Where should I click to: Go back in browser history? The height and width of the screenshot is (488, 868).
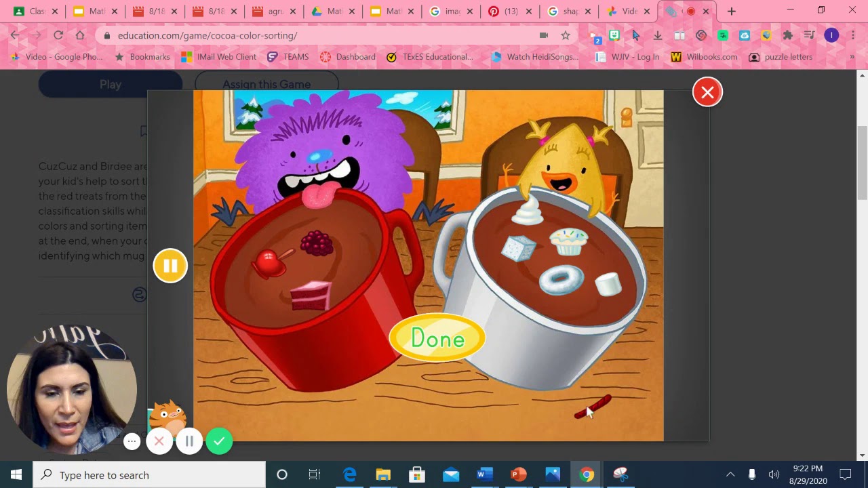point(15,35)
